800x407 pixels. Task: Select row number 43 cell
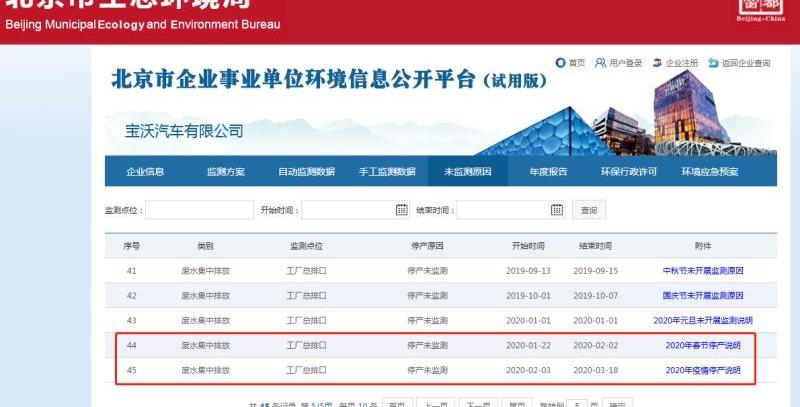click(x=132, y=320)
